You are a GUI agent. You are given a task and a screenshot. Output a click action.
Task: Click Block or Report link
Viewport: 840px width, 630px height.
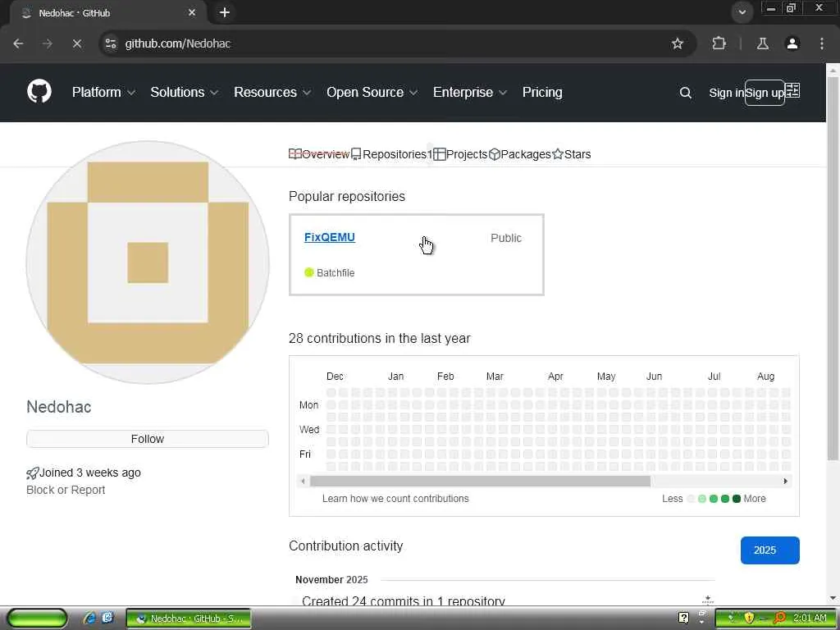pos(66,491)
